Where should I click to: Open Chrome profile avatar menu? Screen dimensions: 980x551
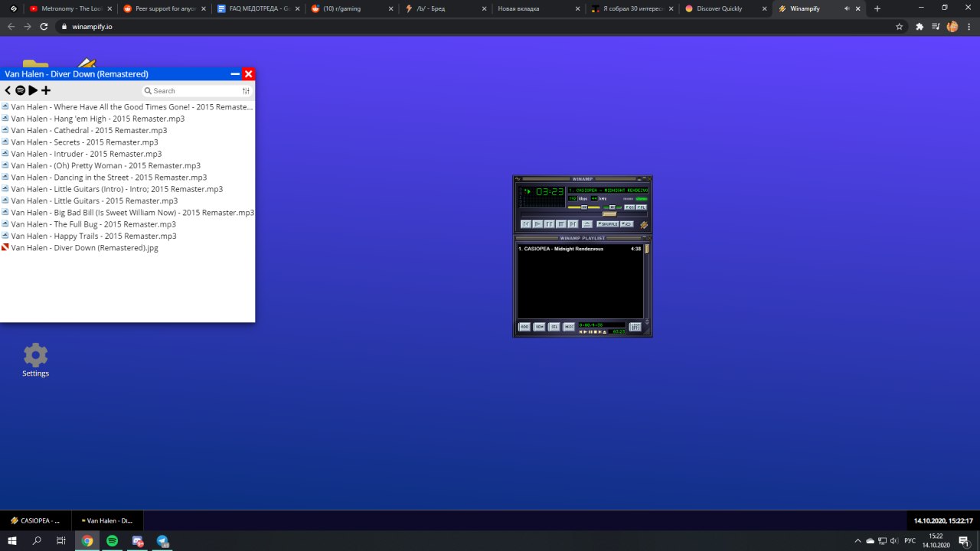[952, 26]
